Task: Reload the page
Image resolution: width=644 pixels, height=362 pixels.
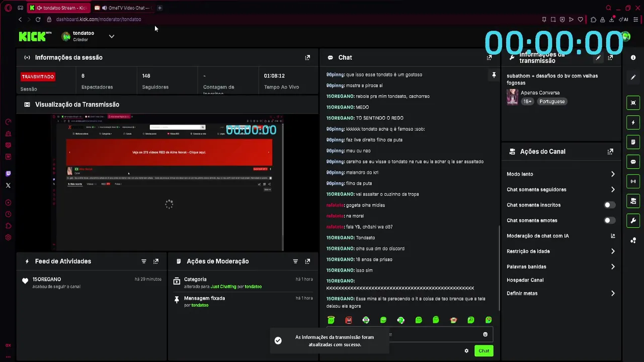Action: pyautogui.click(x=38, y=20)
